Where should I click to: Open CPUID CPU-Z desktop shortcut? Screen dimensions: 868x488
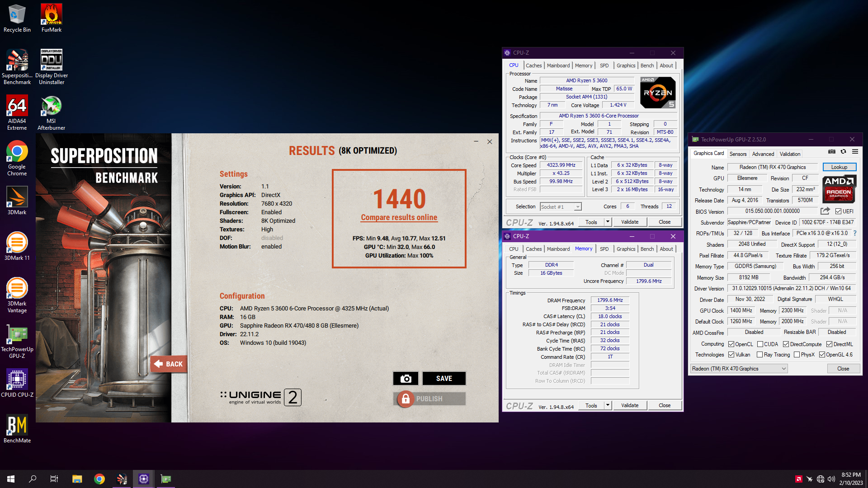(x=17, y=383)
